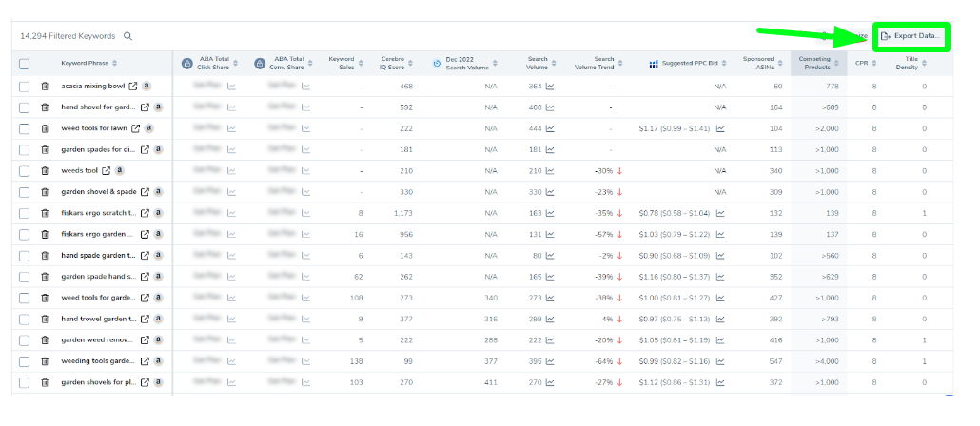980x426 pixels.
Task: Sort by Keyword Sales column
Action: (361, 63)
